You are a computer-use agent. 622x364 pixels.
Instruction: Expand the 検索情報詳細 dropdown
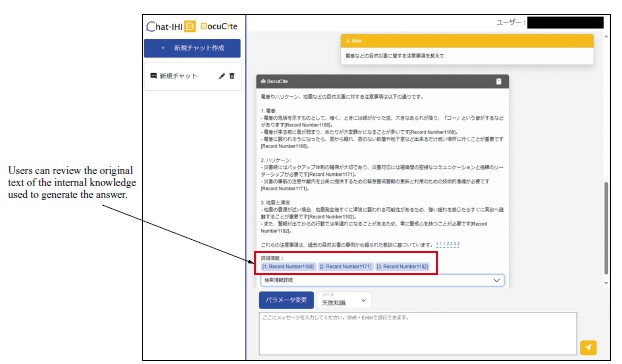(x=382, y=280)
